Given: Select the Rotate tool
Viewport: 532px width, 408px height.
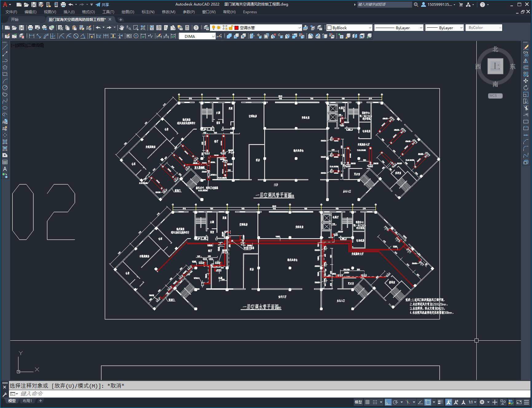Looking at the screenshot, I should point(526,88).
